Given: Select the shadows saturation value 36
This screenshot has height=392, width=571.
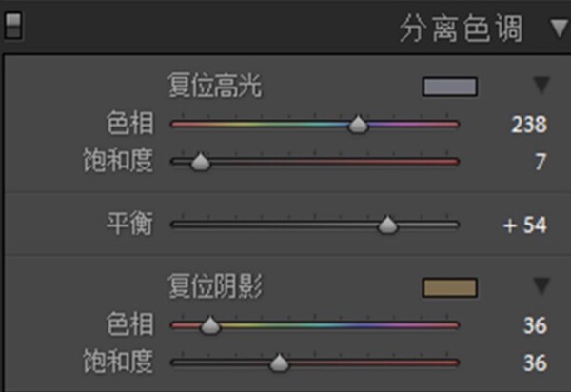Looking at the screenshot, I should coord(535,363).
